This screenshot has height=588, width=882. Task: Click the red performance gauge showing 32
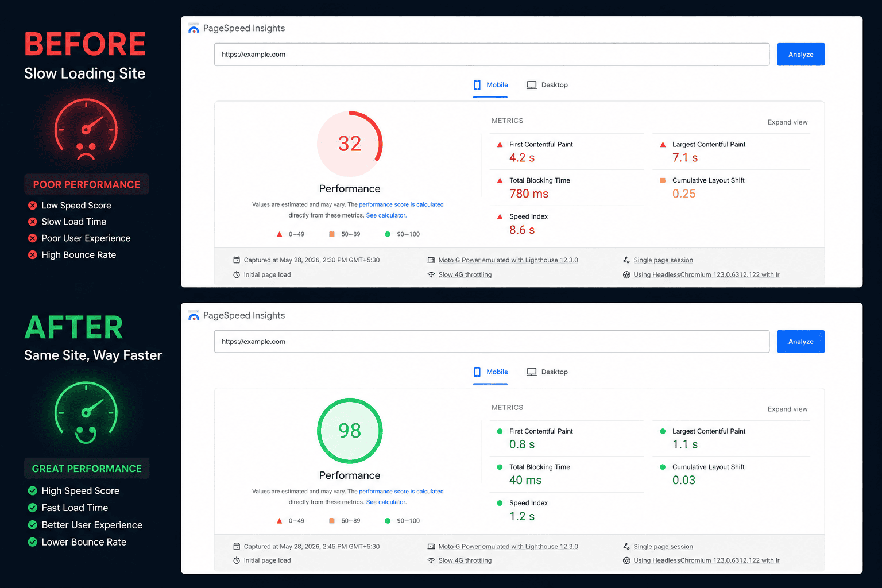(x=350, y=144)
